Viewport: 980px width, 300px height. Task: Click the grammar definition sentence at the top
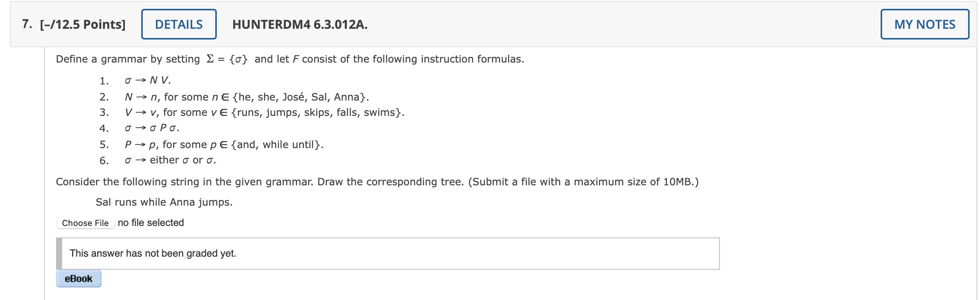[x=290, y=58]
